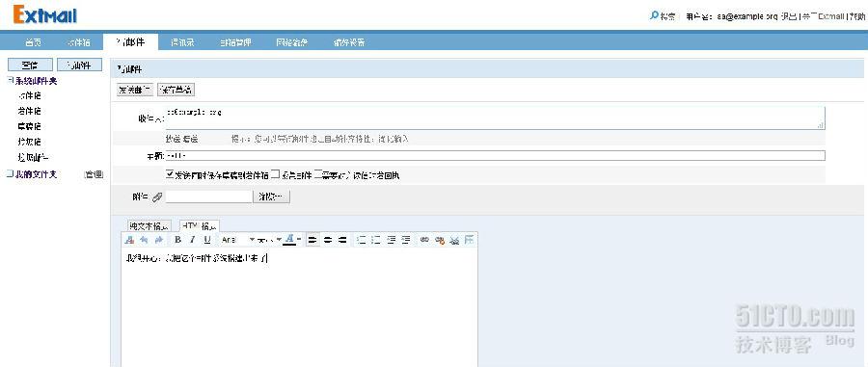Switch to the HTML format editor tab
The height and width of the screenshot is (367, 868).
click(200, 226)
